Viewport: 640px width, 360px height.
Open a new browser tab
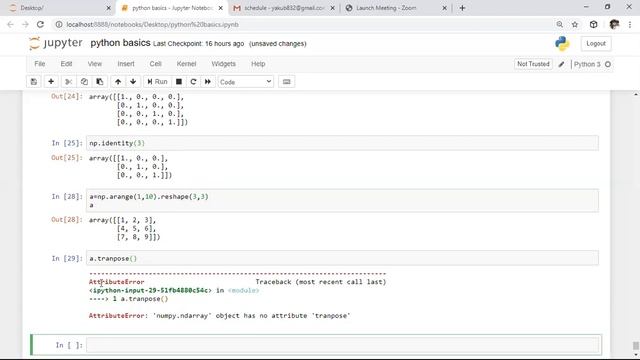(462, 8)
